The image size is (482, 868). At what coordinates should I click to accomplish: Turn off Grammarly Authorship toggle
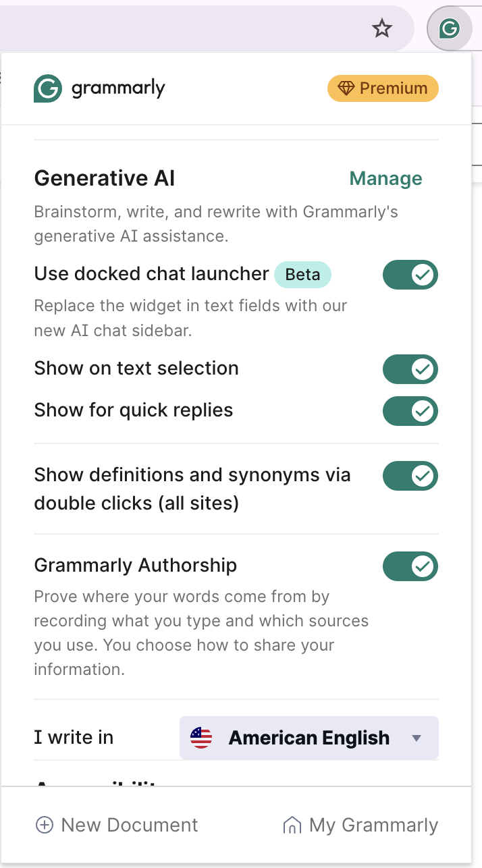pos(410,566)
